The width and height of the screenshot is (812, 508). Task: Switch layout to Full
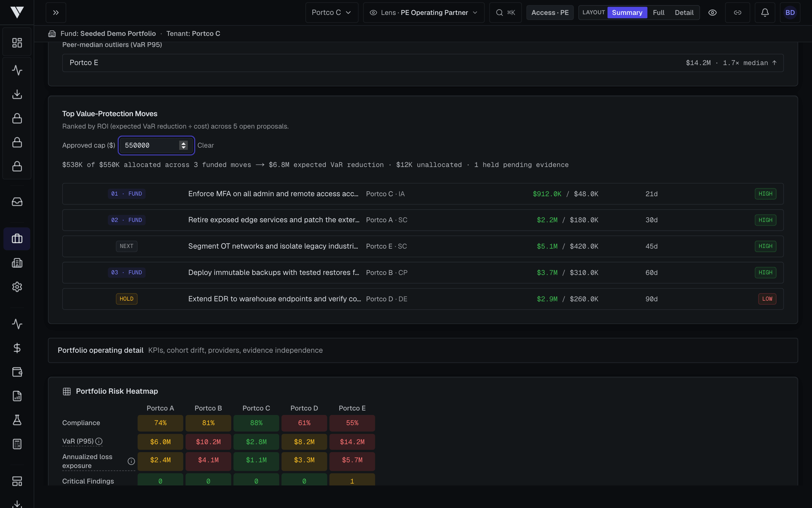[x=658, y=12]
